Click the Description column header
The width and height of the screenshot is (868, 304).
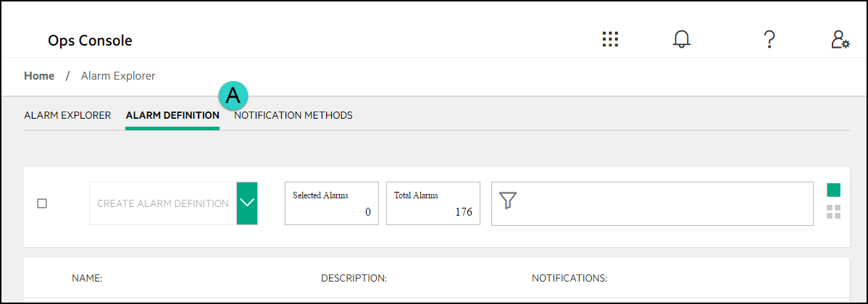354,278
